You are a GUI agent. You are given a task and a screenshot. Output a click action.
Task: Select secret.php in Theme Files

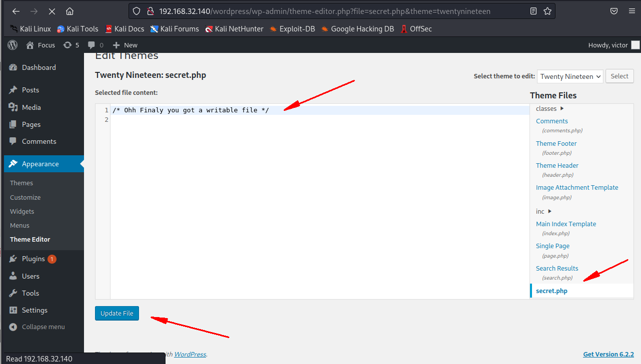551,291
